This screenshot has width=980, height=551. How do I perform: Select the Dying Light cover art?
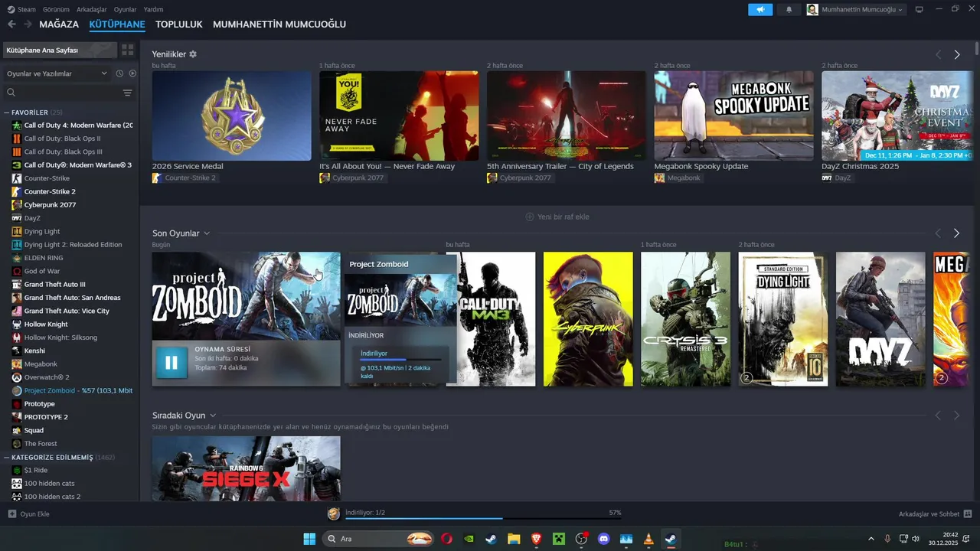pyautogui.click(x=783, y=319)
